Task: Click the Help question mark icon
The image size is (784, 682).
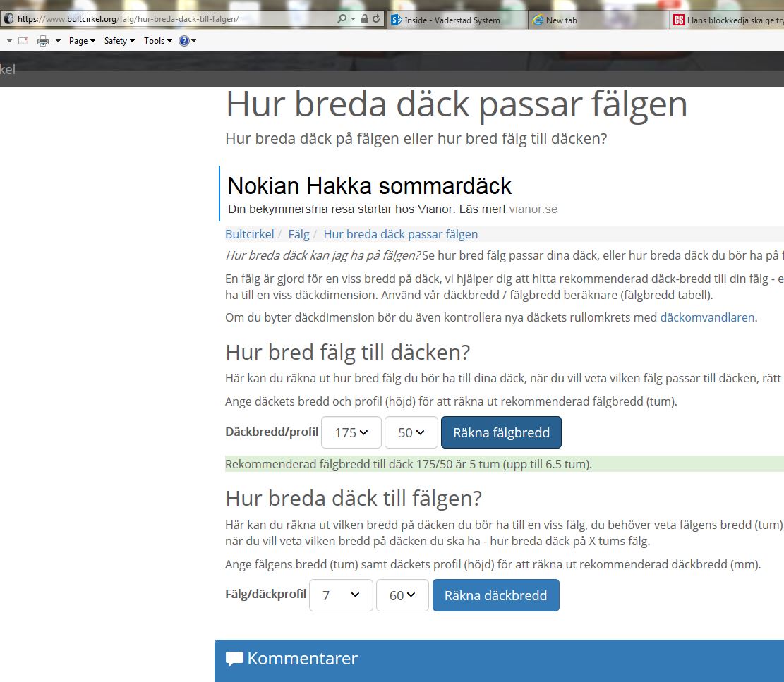Action: (184, 40)
